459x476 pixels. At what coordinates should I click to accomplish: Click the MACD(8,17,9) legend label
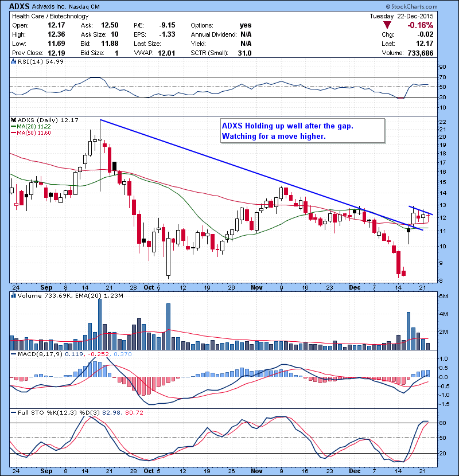point(40,354)
